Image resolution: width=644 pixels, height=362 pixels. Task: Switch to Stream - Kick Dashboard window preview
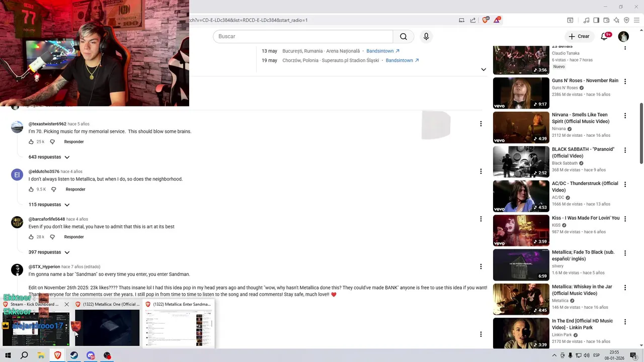pos(36,324)
